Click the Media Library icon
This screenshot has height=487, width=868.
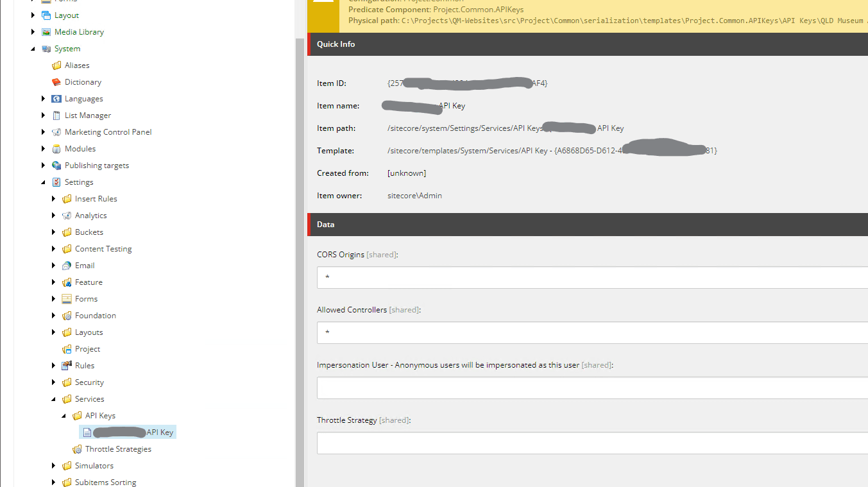point(46,32)
